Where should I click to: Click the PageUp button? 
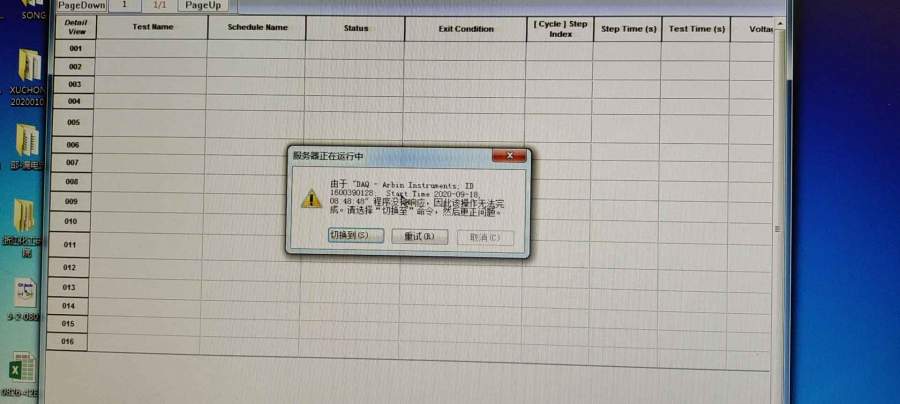coord(203,5)
